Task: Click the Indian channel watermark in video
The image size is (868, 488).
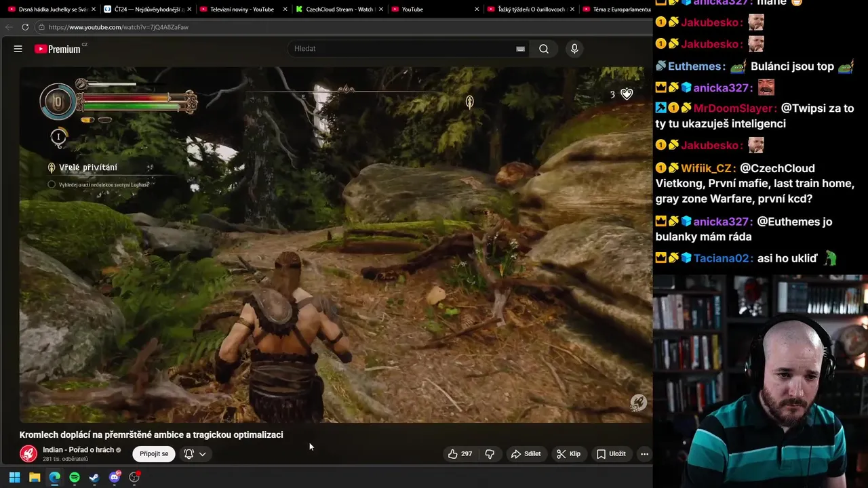Action: [x=638, y=403]
